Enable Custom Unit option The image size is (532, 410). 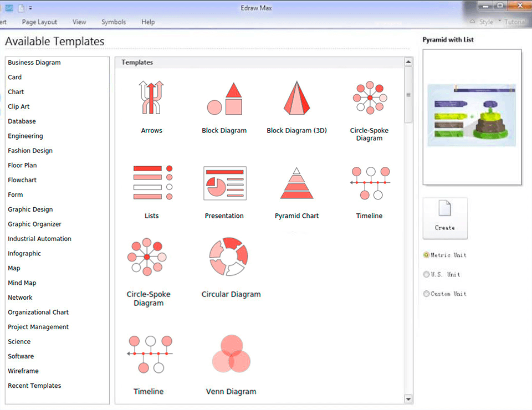(x=426, y=294)
